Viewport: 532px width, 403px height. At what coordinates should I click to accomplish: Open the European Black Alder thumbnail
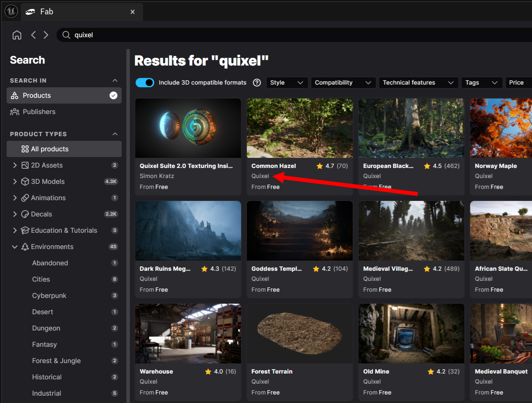tap(411, 128)
